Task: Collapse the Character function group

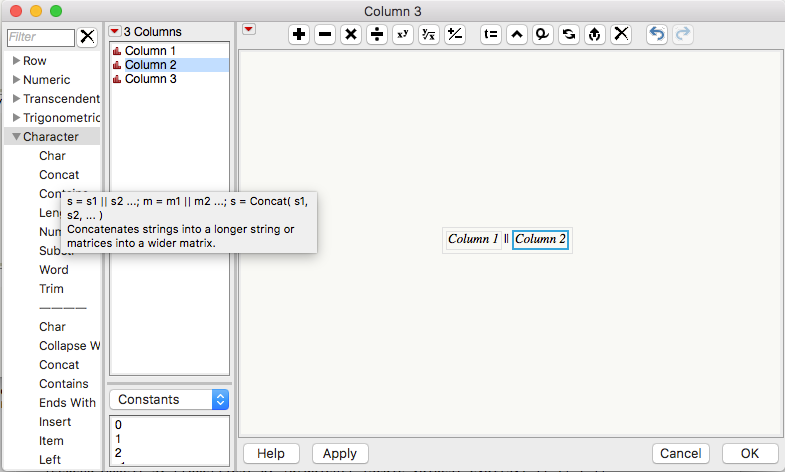Action: pyautogui.click(x=17, y=137)
